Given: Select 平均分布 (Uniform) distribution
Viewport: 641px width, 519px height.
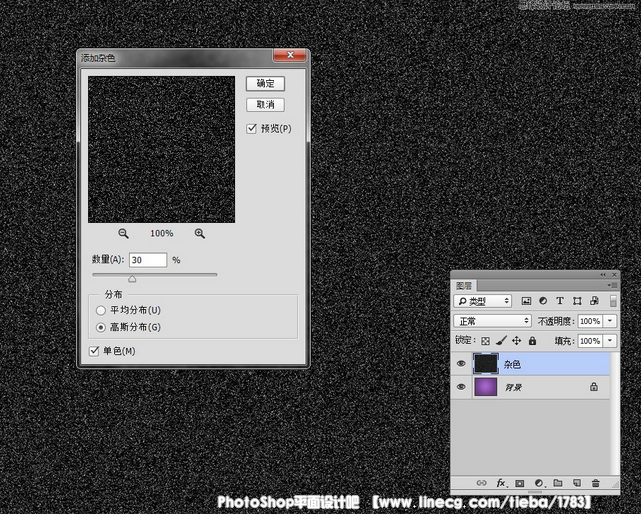Looking at the screenshot, I should (100, 311).
